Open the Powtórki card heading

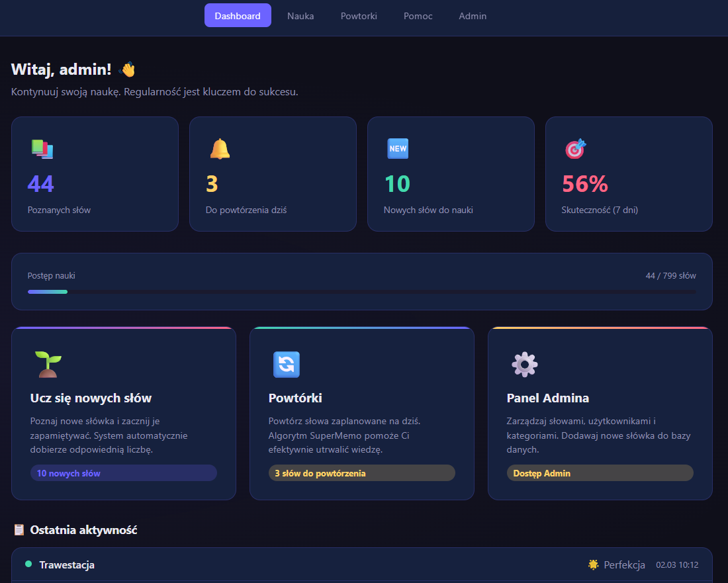295,398
